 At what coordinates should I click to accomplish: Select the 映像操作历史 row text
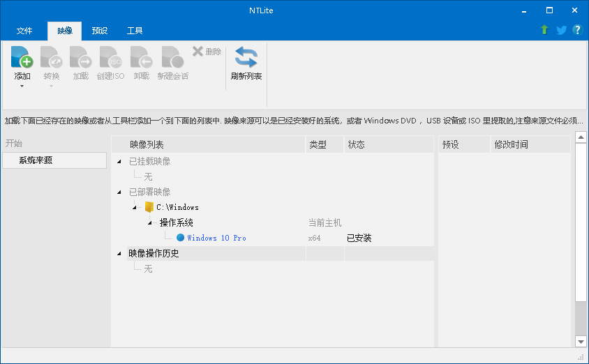[154, 254]
